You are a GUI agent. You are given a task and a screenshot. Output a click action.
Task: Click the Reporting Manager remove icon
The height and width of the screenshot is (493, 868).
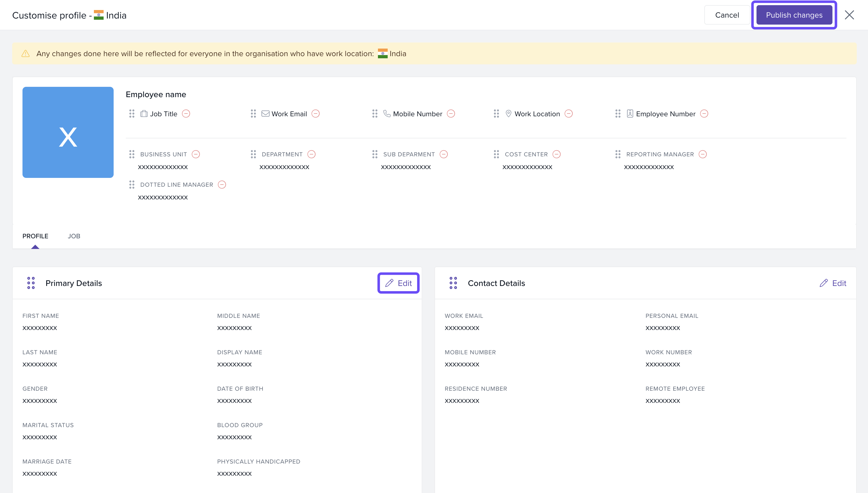tap(703, 155)
